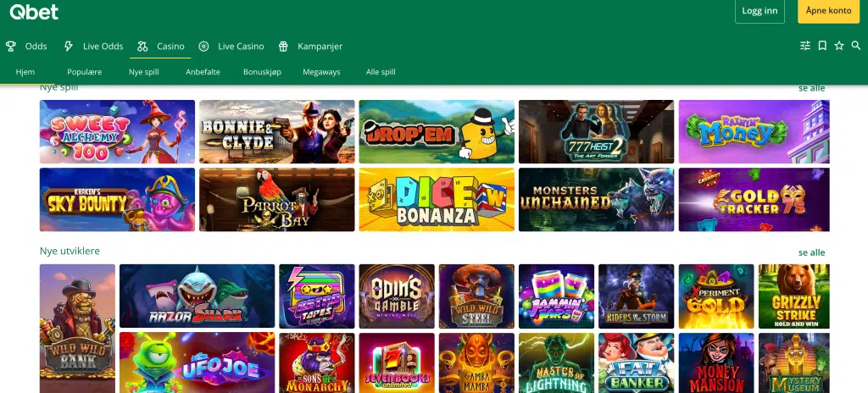Launch the Money Mansion game

(716, 363)
